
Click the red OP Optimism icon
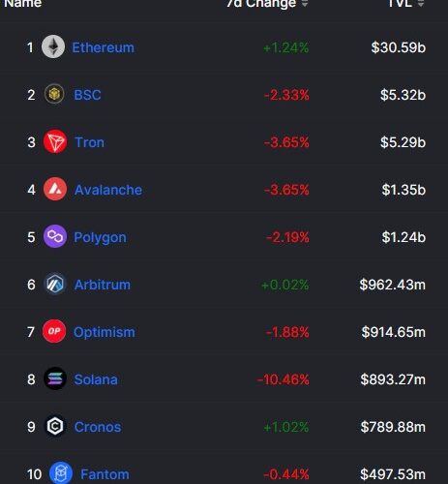coord(54,331)
